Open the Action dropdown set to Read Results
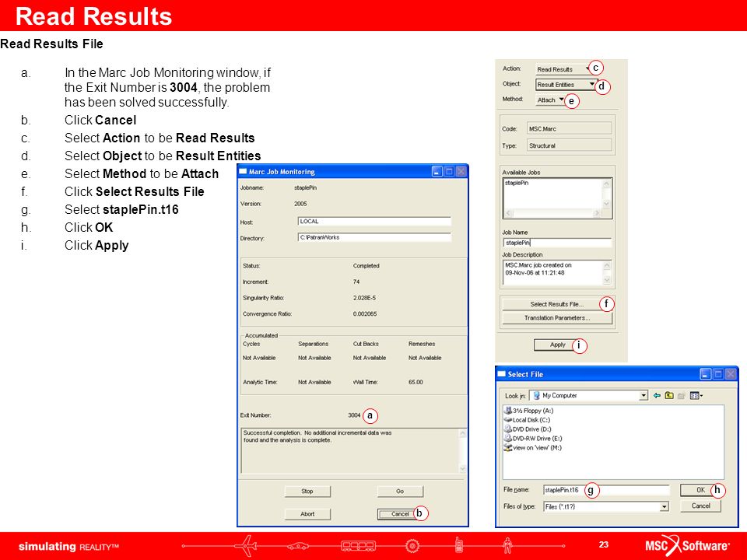The height and width of the screenshot is (560, 747). pyautogui.click(x=563, y=69)
